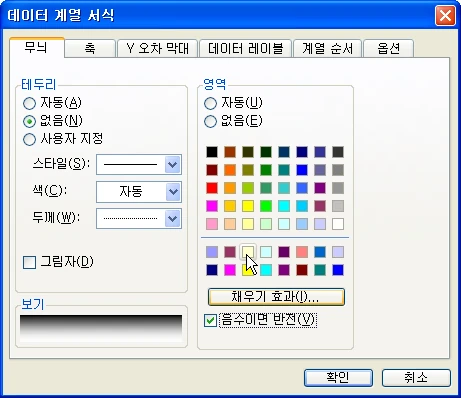This screenshot has height=398, width=461.
Task: Pick the olive dark yellow swatch beside orange
Action: coord(248,170)
